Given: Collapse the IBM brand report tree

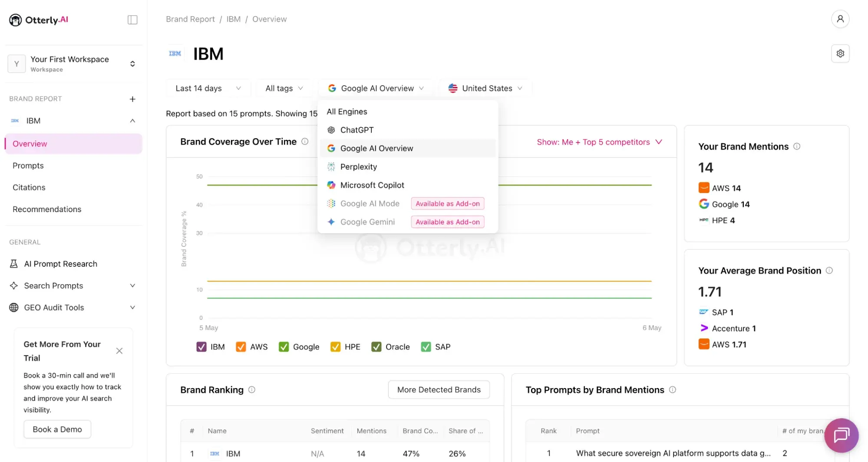Looking at the screenshot, I should tap(132, 121).
